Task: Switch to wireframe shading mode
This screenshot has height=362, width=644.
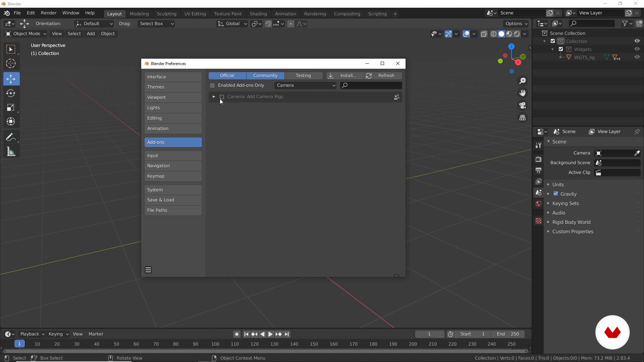Action: click(493, 34)
